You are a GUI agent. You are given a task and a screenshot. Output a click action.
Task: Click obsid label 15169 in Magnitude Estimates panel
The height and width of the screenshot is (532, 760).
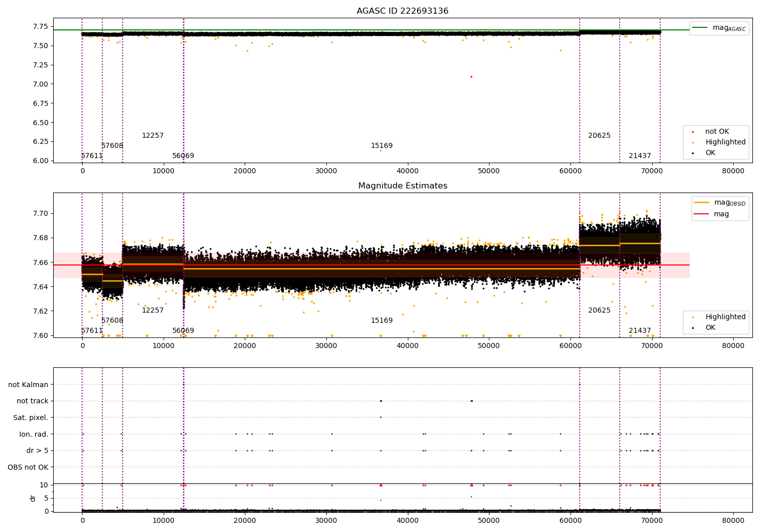tap(382, 321)
